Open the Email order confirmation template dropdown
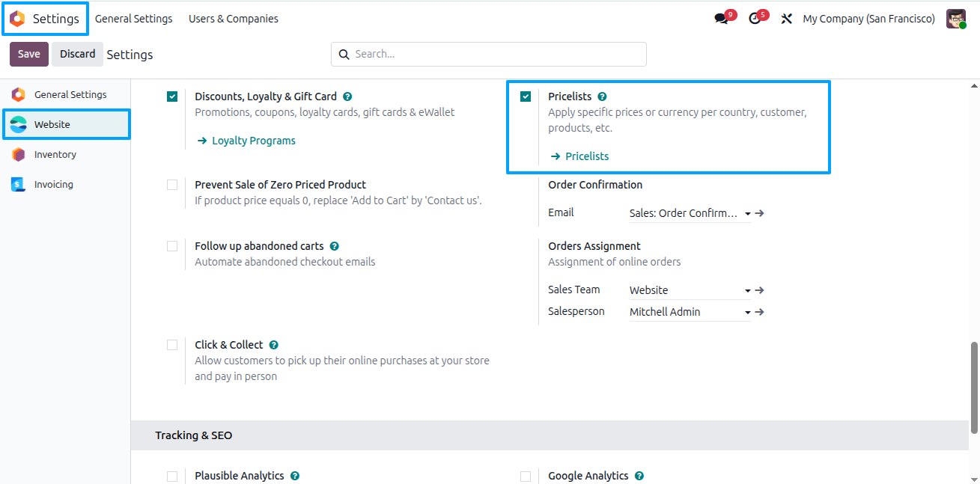980x484 pixels. pos(690,213)
